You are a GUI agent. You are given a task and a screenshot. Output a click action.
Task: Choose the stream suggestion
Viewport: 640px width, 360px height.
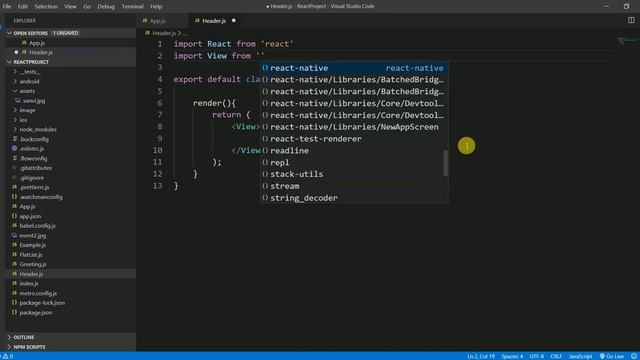point(354,186)
